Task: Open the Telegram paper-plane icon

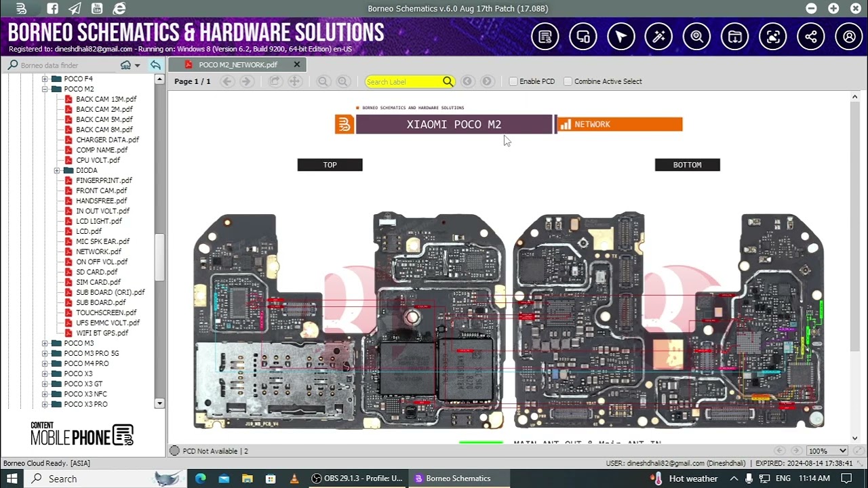Action: click(x=75, y=9)
